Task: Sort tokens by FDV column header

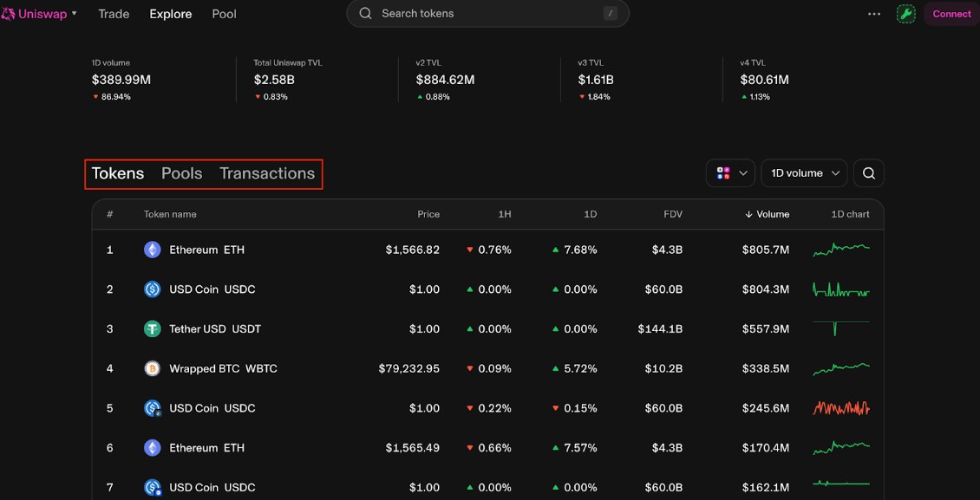Action: click(672, 214)
